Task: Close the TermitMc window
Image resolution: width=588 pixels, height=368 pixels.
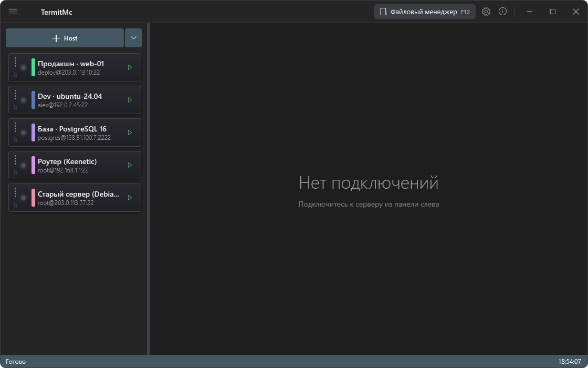Action: [x=576, y=12]
